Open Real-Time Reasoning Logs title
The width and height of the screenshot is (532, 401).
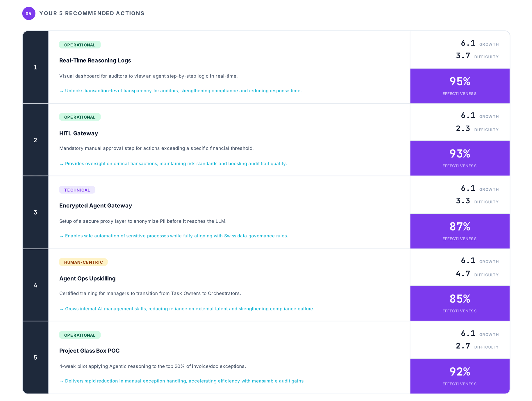click(95, 60)
